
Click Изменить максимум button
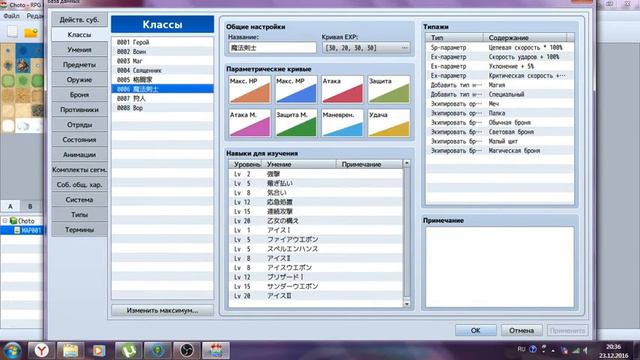click(162, 311)
